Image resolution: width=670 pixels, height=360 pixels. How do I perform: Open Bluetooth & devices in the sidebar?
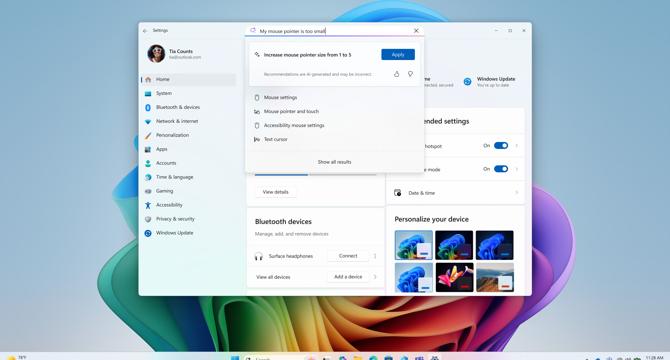point(188,107)
